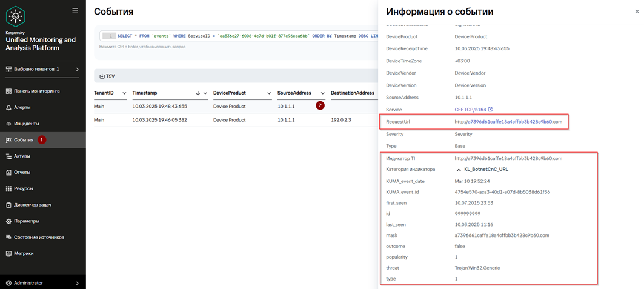The height and width of the screenshot is (289, 644).
Task: Open the Timestamp column dropdown chevron
Action: pyautogui.click(x=205, y=93)
